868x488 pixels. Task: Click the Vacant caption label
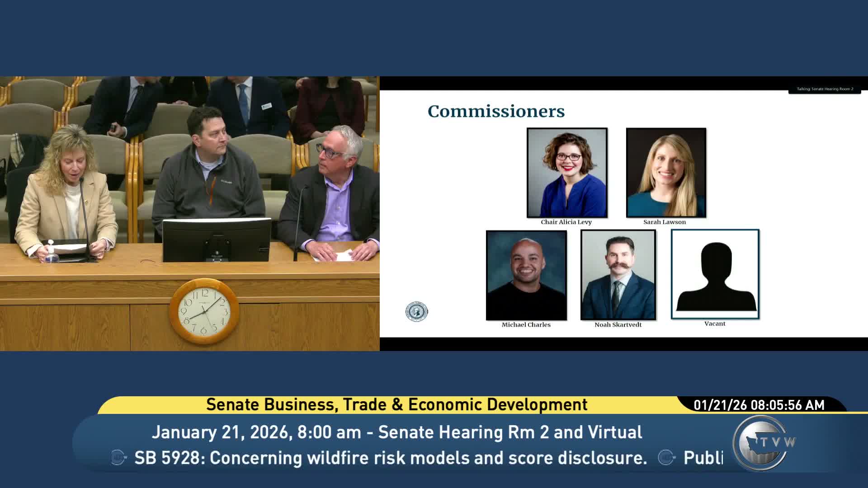tap(715, 324)
